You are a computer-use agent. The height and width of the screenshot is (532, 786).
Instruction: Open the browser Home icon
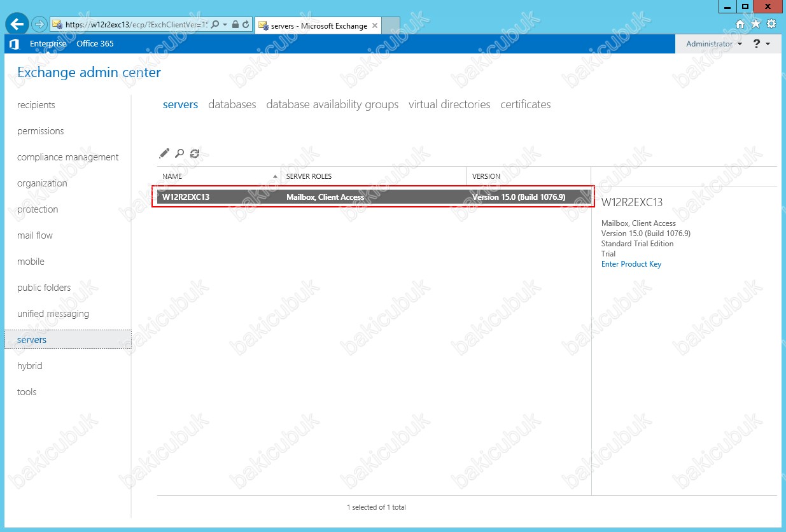[740, 24]
